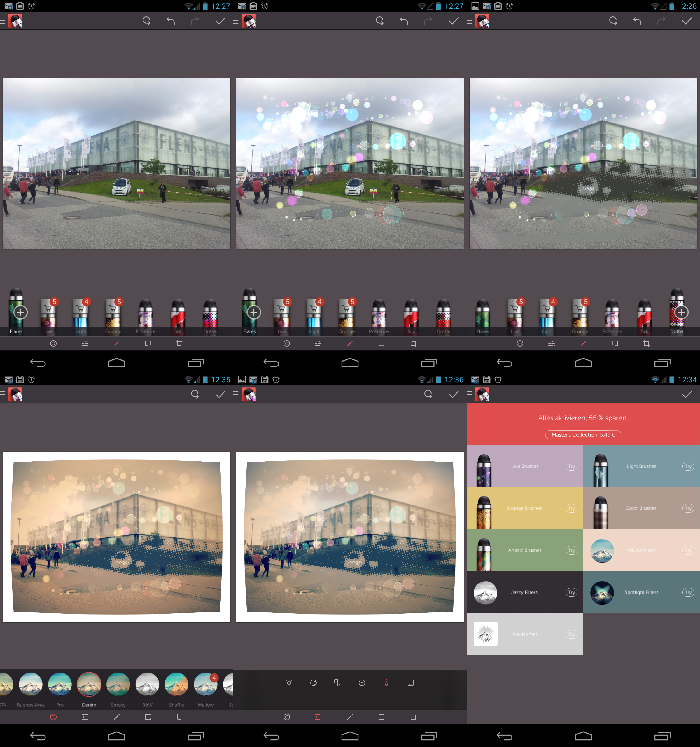Select the brightness sun adjustment icon
This screenshot has width=700, height=747.
(289, 683)
